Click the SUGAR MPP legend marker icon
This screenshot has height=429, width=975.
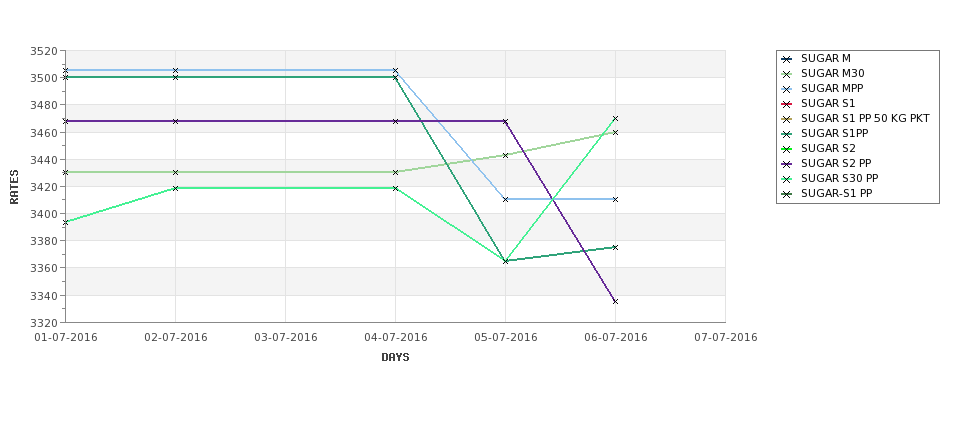(x=787, y=89)
